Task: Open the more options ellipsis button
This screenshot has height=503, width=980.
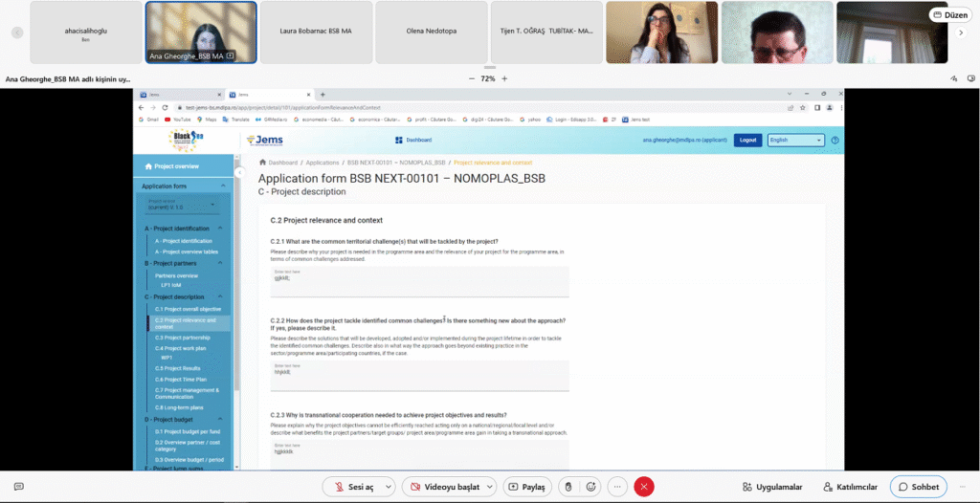Action: click(x=617, y=487)
